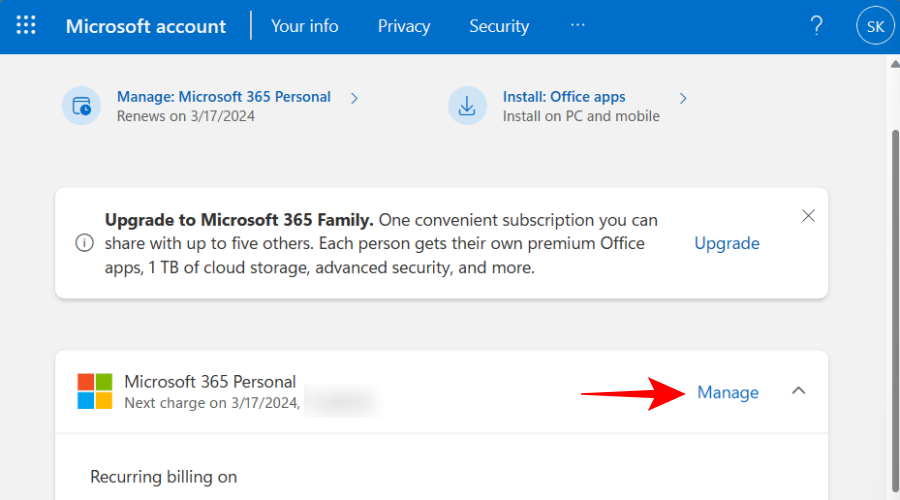Click the Upgrade link in the banner

[727, 243]
